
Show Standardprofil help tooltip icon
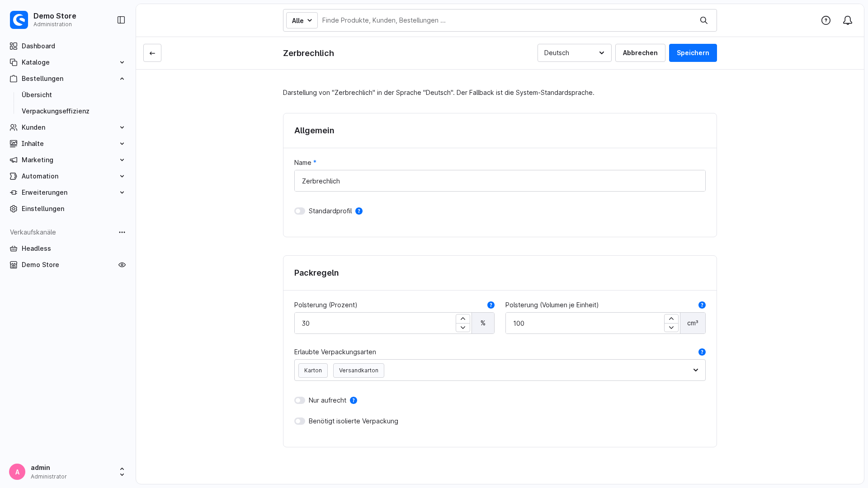[x=359, y=211]
